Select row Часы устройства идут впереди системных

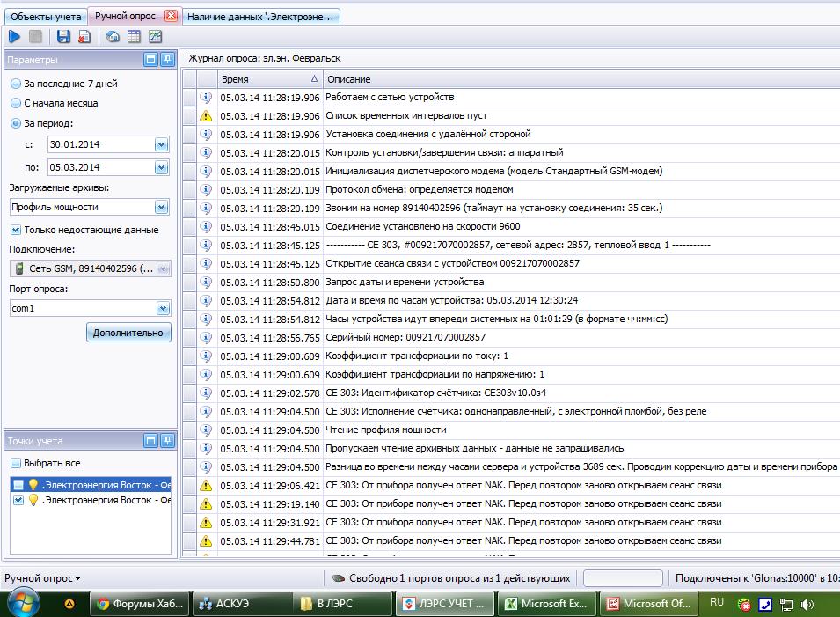pos(511,319)
